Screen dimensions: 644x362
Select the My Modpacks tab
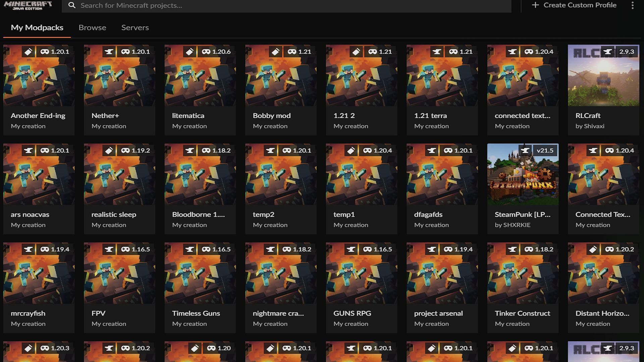click(x=37, y=27)
